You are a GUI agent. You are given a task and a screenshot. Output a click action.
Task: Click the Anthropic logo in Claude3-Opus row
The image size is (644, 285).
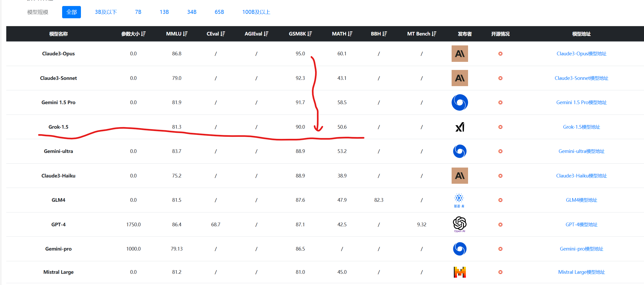tap(460, 54)
